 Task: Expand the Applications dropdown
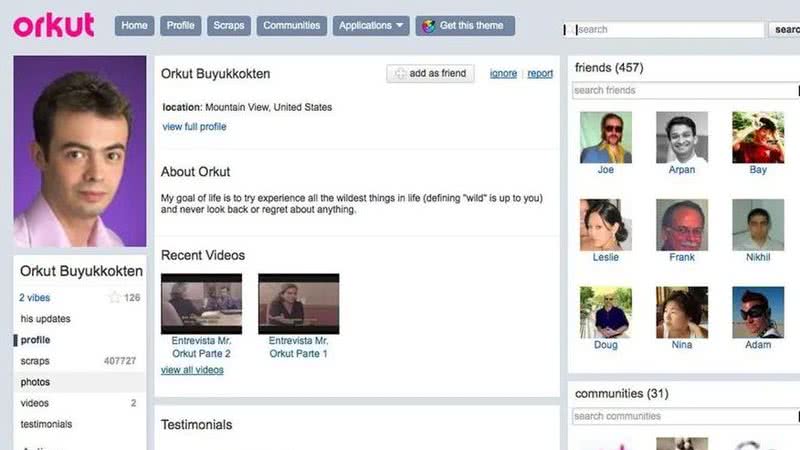[371, 26]
